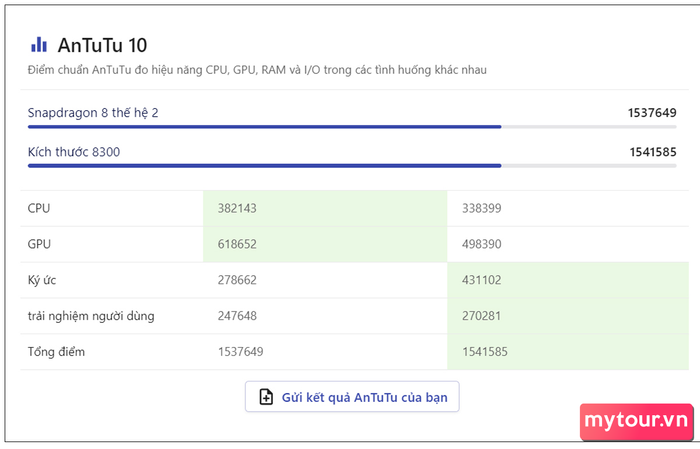Click the GPU score 618652
Image resolution: width=700 pixels, height=449 pixels.
(x=237, y=244)
